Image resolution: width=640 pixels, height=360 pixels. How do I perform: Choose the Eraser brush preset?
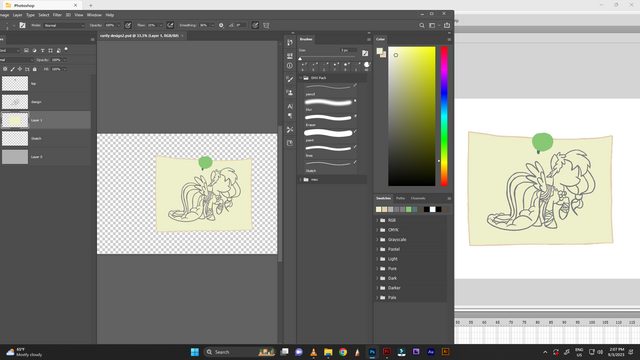[331, 120]
